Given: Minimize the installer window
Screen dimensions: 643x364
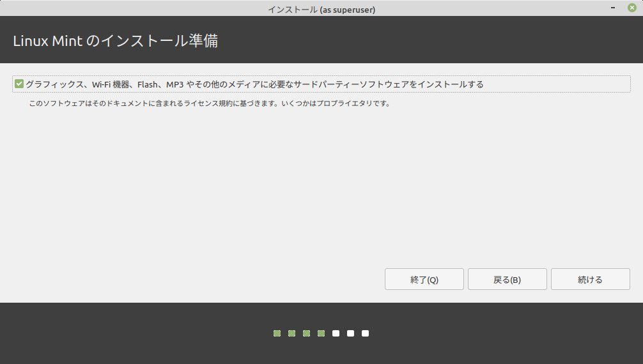Looking at the screenshot, I should click(x=613, y=8).
